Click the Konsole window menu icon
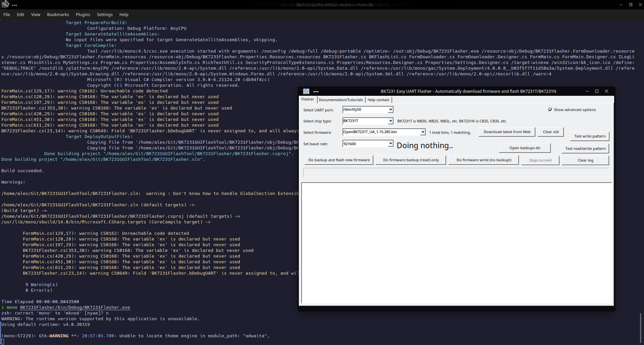644x345 pixels. pos(5,4)
